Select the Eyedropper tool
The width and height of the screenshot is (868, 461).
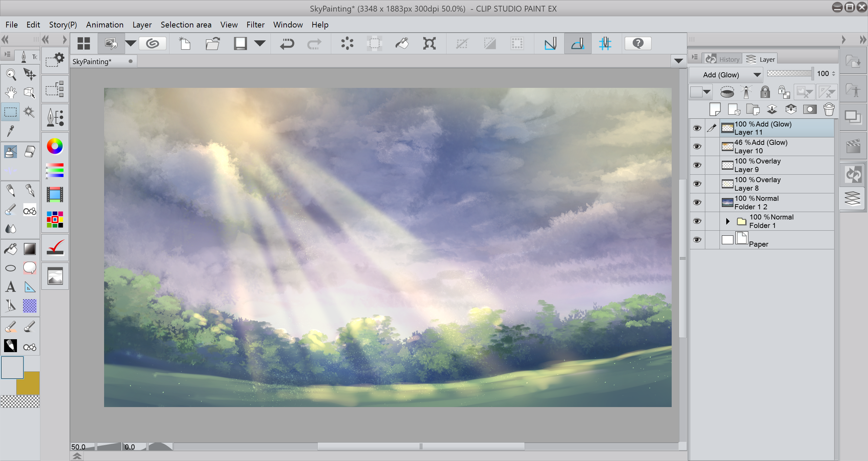(11, 131)
